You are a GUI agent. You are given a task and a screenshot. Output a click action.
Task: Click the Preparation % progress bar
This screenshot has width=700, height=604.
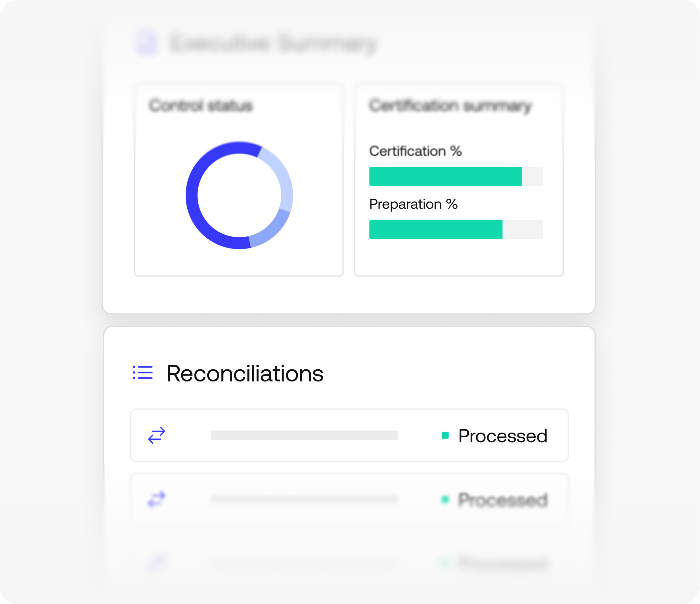(456, 229)
